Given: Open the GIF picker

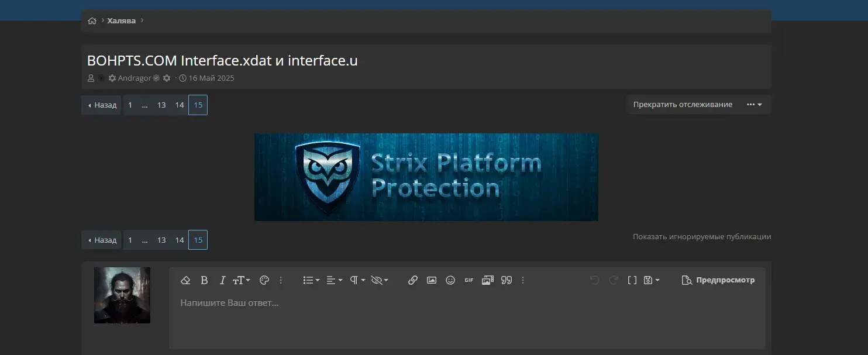Looking at the screenshot, I should pyautogui.click(x=469, y=280).
